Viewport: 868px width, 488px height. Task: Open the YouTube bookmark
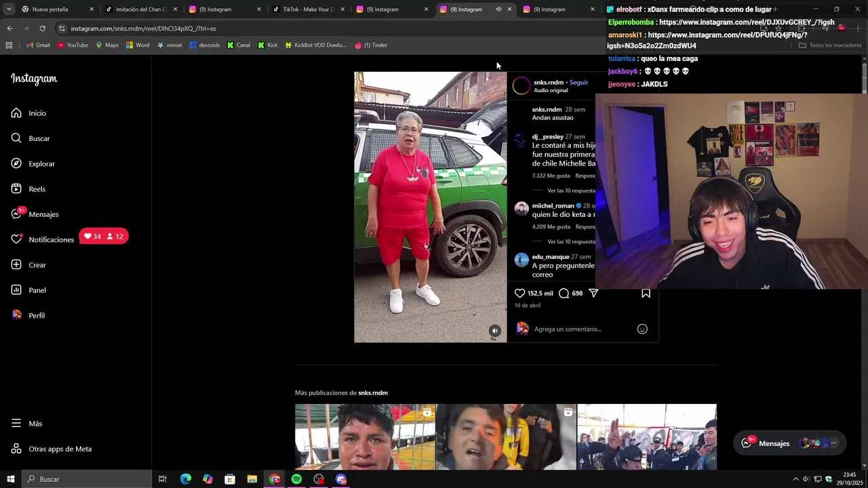pos(73,45)
